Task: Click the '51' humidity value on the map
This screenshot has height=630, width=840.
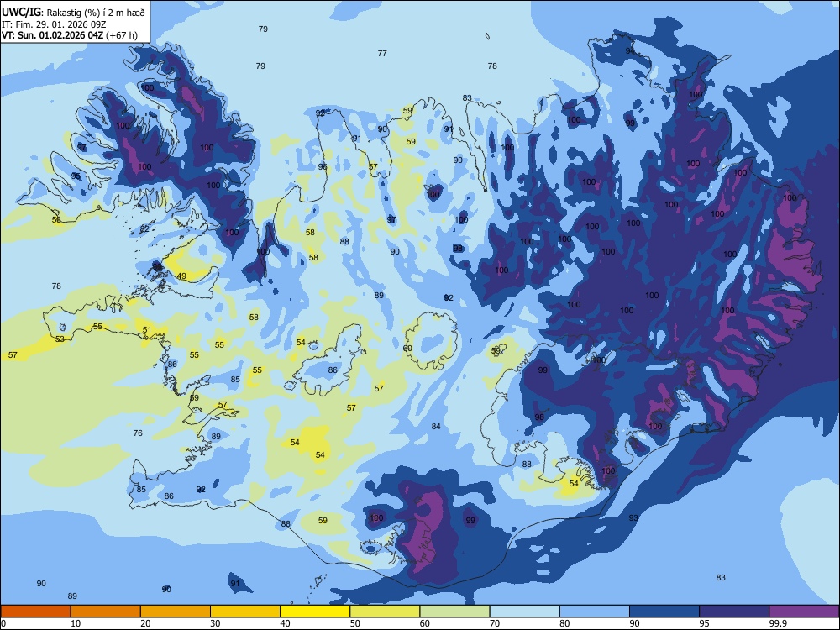Action: pyautogui.click(x=147, y=330)
